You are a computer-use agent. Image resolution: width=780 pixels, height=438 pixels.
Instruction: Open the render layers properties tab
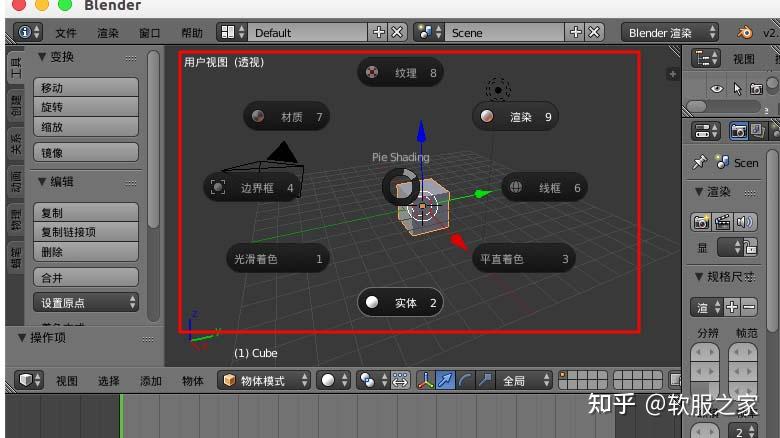tap(758, 131)
